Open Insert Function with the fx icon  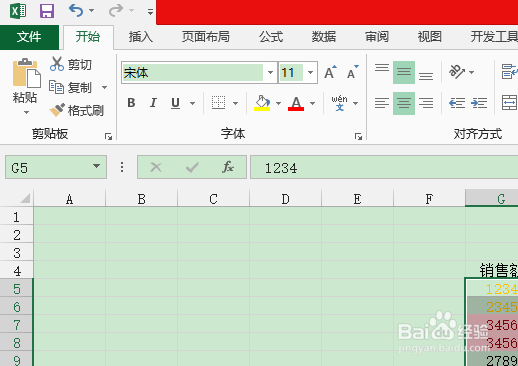coord(228,167)
